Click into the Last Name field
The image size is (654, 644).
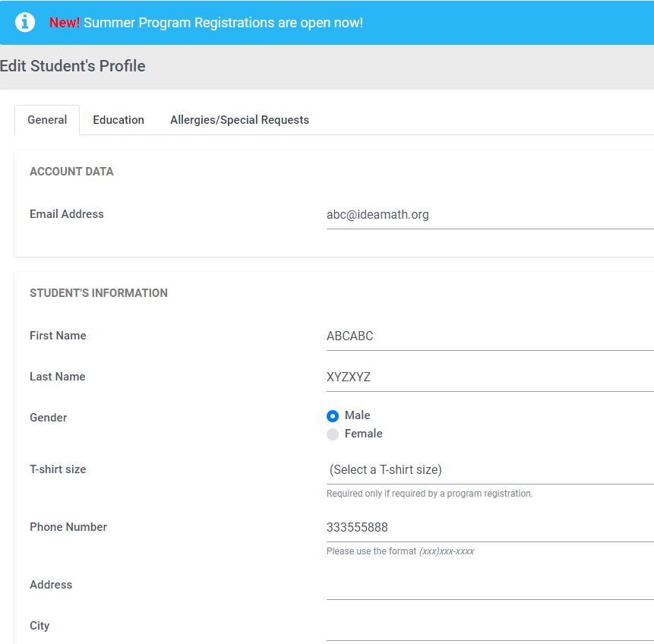(489, 377)
